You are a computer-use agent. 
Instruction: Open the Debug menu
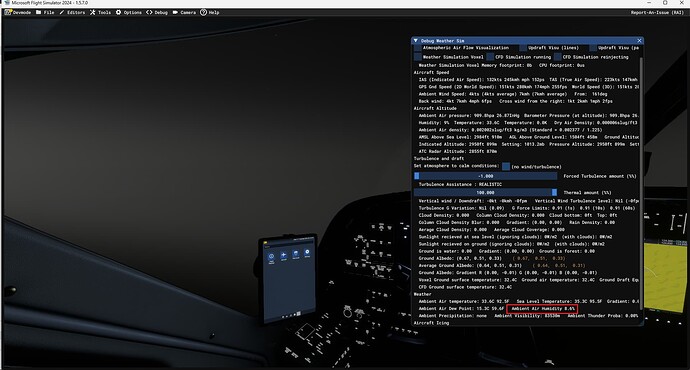(157, 12)
